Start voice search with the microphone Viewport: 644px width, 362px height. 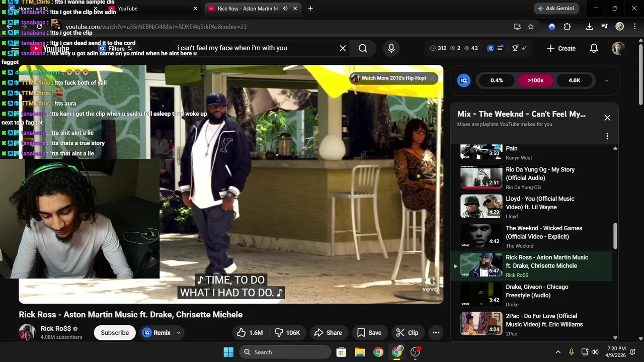coord(391,48)
